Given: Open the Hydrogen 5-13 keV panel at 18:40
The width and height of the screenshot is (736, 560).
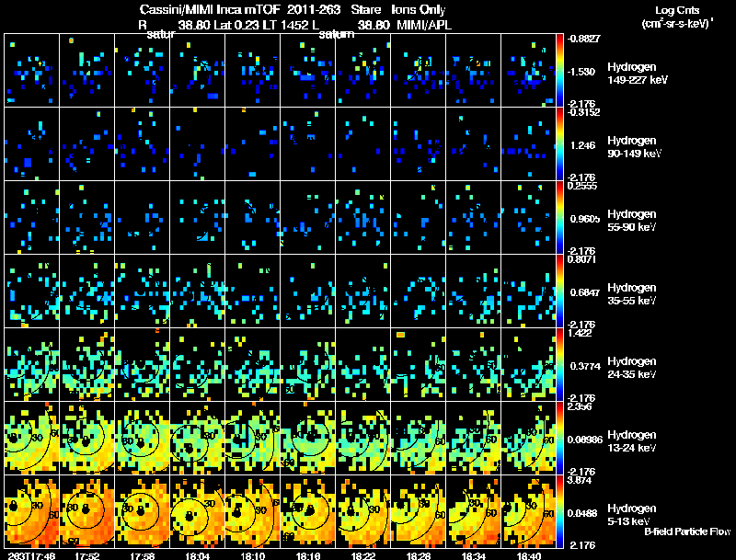Looking at the screenshot, I should (528, 512).
